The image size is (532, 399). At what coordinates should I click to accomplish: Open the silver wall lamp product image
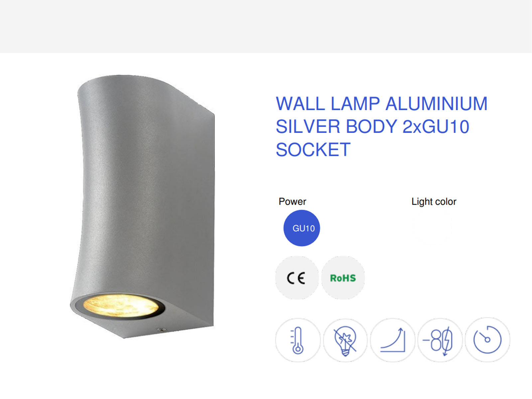coord(142,206)
